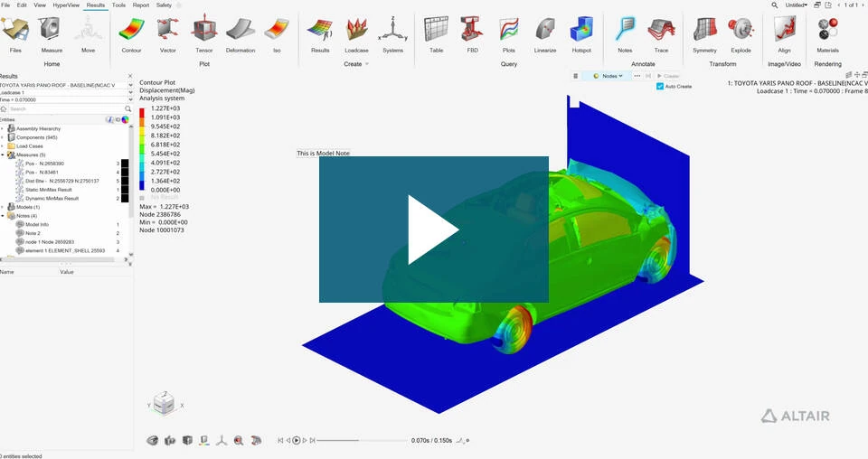The image size is (868, 459).
Task: Switch to the HyperView tab
Action: coord(66,5)
